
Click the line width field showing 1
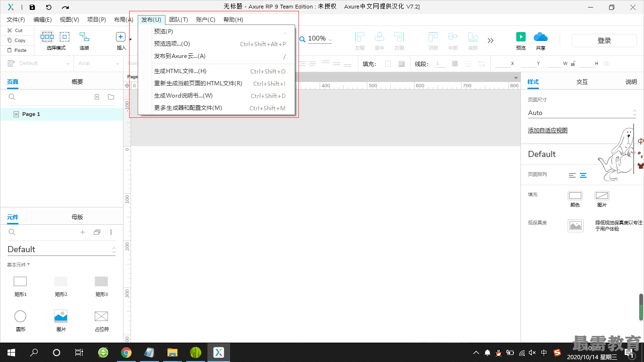tap(441, 64)
